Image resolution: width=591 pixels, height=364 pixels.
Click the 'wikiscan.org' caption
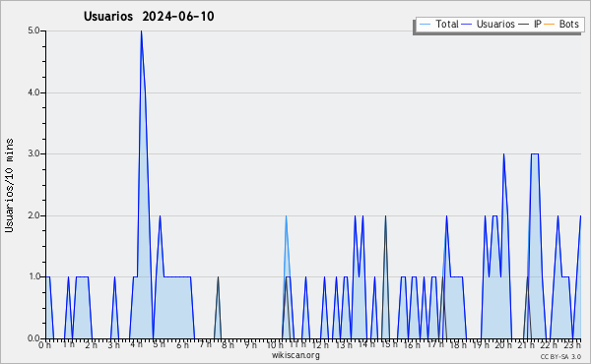[295, 355]
